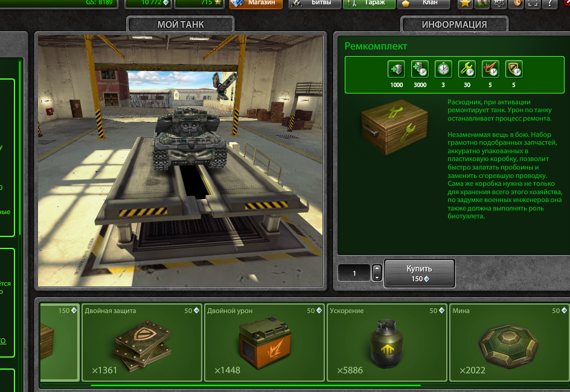Go to Битвы battles section
The width and height of the screenshot is (570, 392).
315,4
